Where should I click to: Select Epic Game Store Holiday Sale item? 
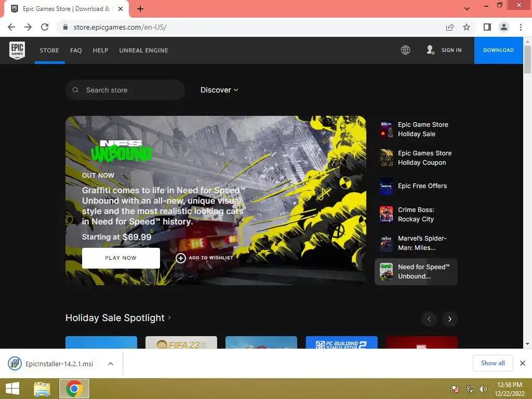coord(416,129)
